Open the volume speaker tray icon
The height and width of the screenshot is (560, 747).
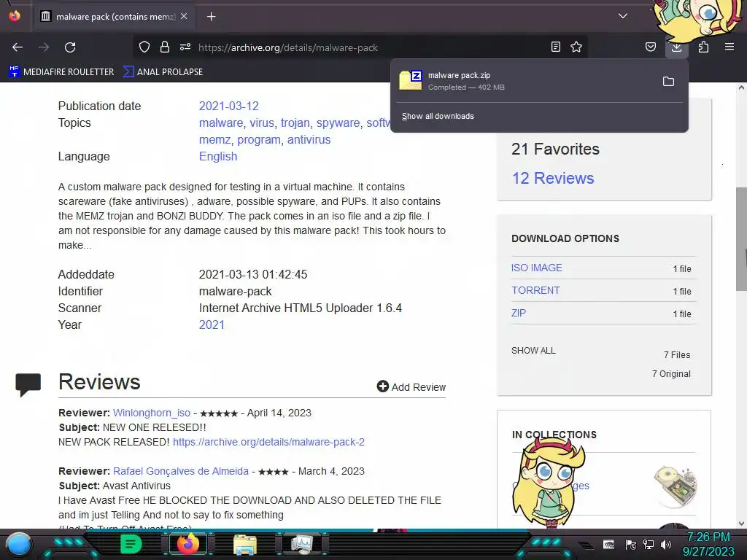(x=666, y=544)
